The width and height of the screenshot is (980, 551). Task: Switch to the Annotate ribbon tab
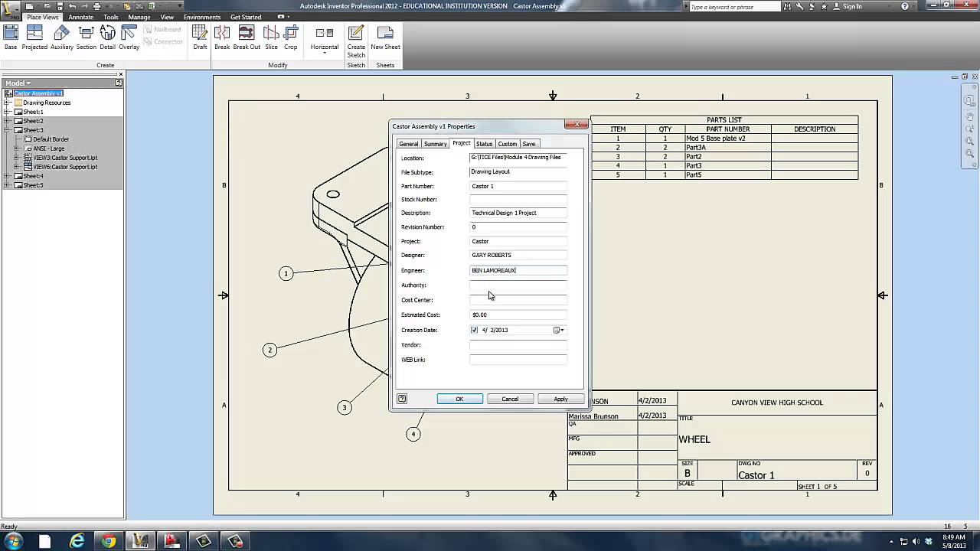tap(80, 17)
